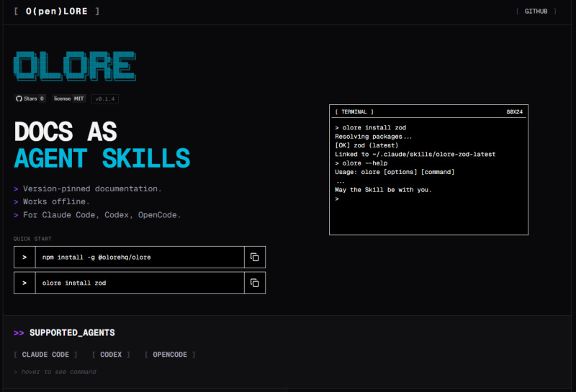Click the pixel-art OLORE logo
The height and width of the screenshot is (392, 576).
[x=74, y=67]
